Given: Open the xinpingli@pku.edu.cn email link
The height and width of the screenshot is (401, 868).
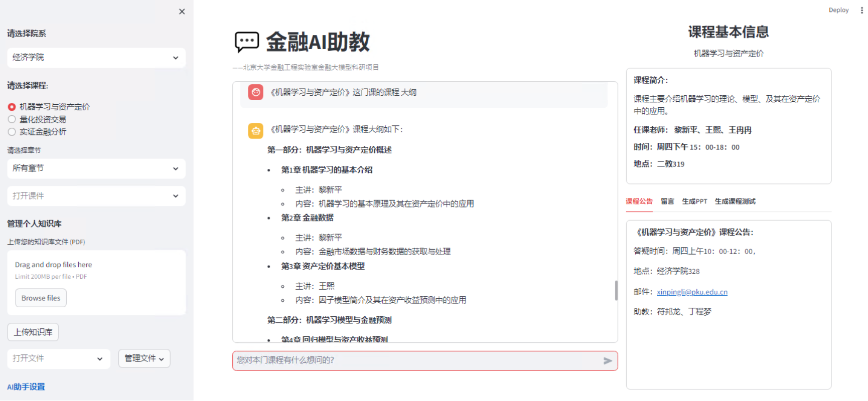Looking at the screenshot, I should [x=692, y=292].
